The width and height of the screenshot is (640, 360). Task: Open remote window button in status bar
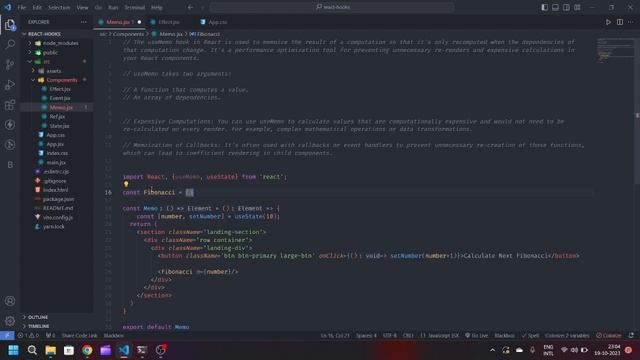(x=7, y=336)
